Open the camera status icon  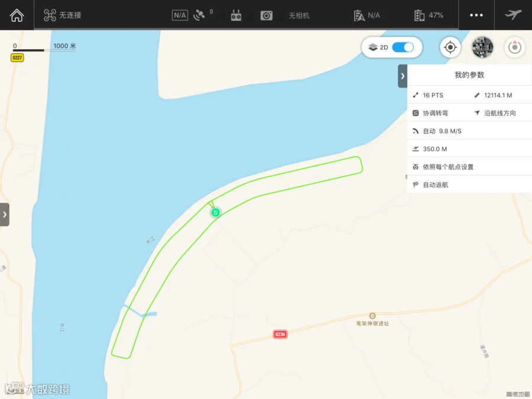click(x=267, y=15)
